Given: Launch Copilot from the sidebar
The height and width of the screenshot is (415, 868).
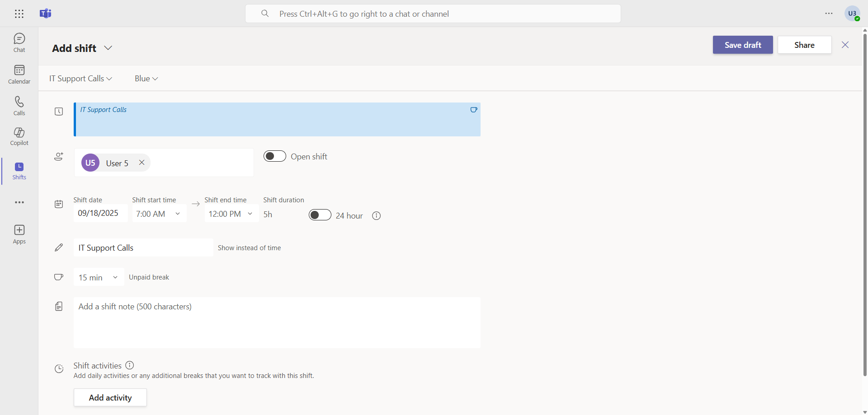Looking at the screenshot, I should click(19, 136).
